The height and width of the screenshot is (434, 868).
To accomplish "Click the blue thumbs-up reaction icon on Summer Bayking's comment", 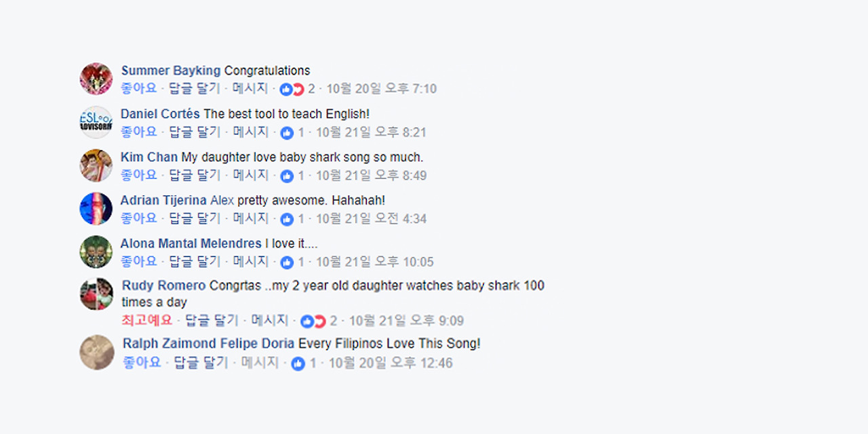I will [288, 89].
